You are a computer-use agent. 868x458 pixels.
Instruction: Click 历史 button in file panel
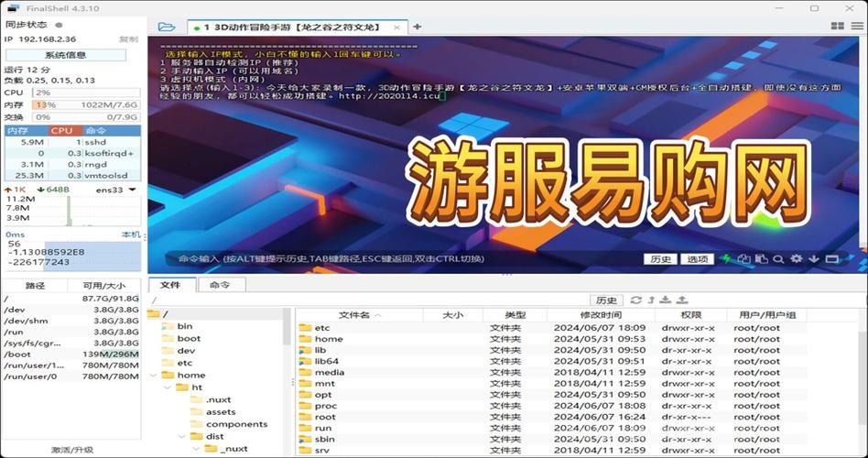coord(606,300)
